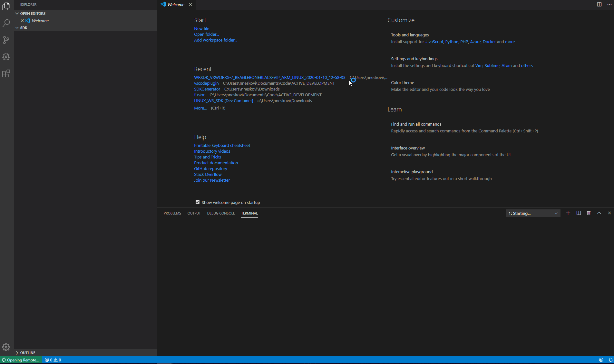The image size is (614, 364).
Task: Switch to the Problems tab
Action: tap(172, 213)
